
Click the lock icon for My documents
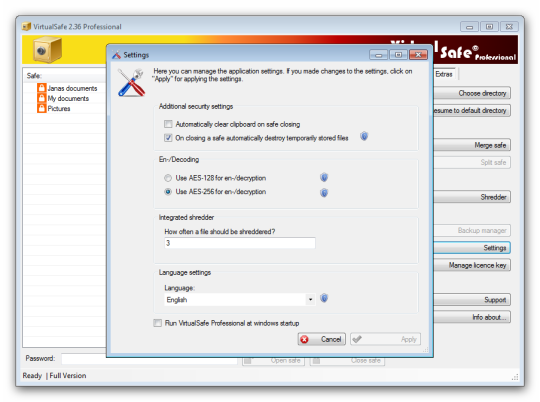coord(42,98)
